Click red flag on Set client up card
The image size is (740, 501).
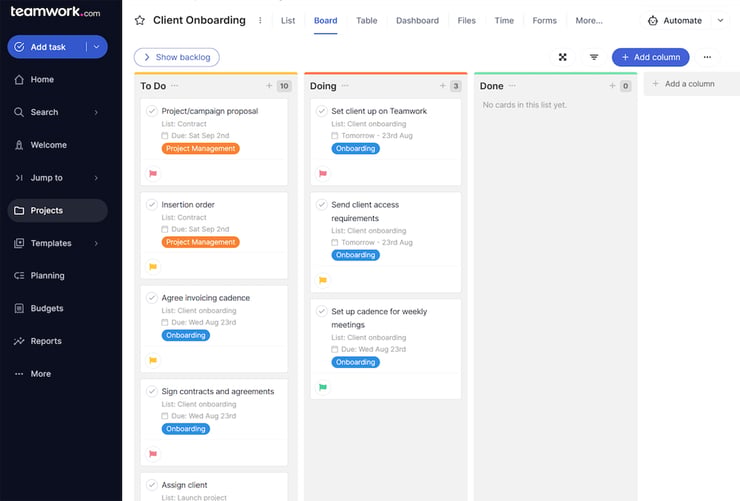(x=323, y=174)
